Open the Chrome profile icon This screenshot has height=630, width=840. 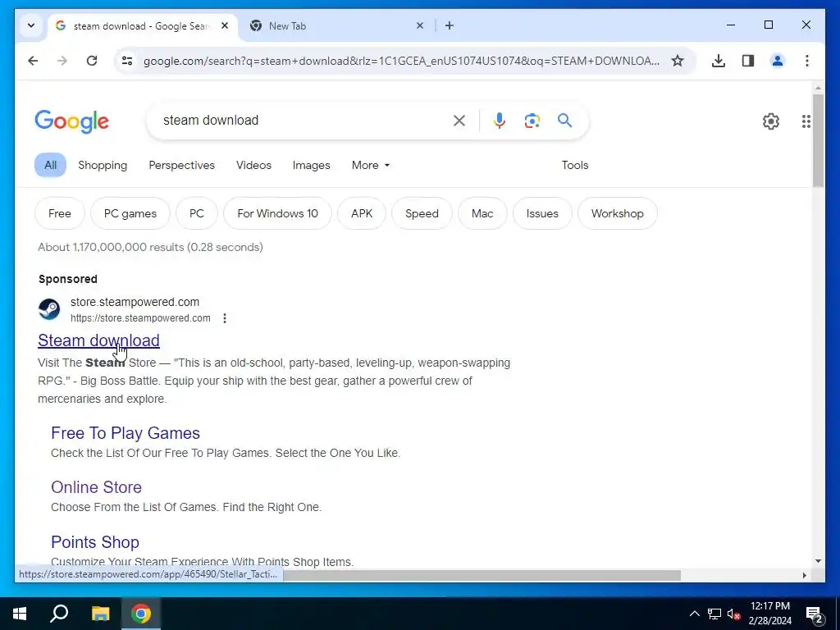click(778, 61)
